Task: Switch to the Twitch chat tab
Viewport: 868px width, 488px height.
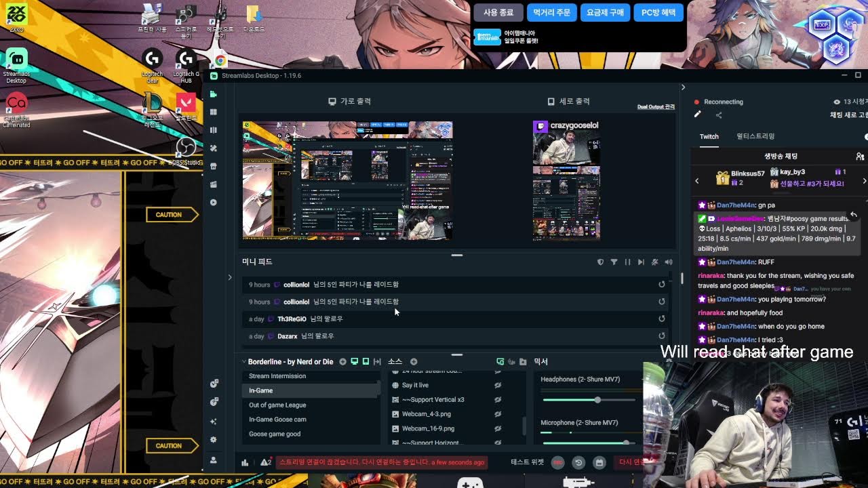Action: [x=709, y=136]
